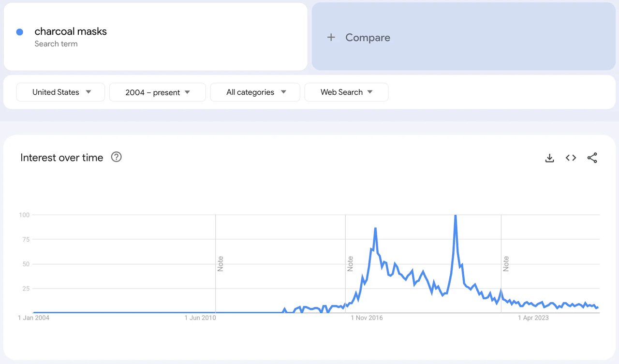Click the Interest over time heading
The width and height of the screenshot is (619, 364).
pyautogui.click(x=62, y=158)
